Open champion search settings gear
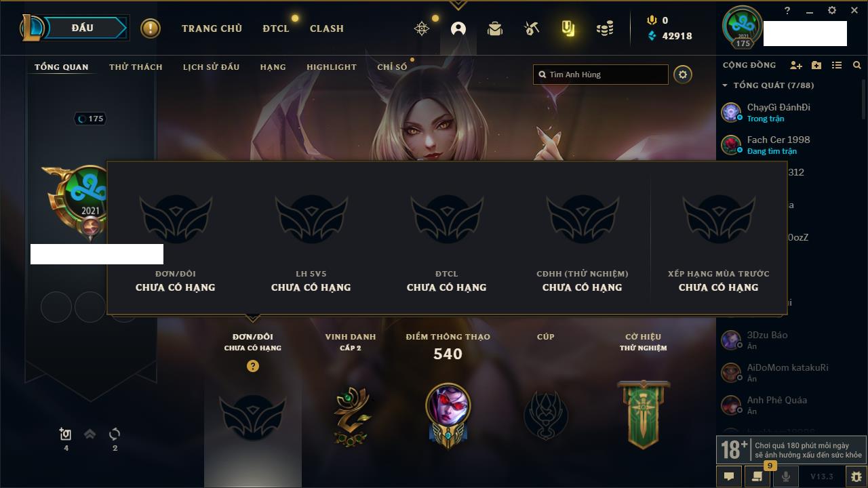Screen dimensions: 868x488 [683, 75]
